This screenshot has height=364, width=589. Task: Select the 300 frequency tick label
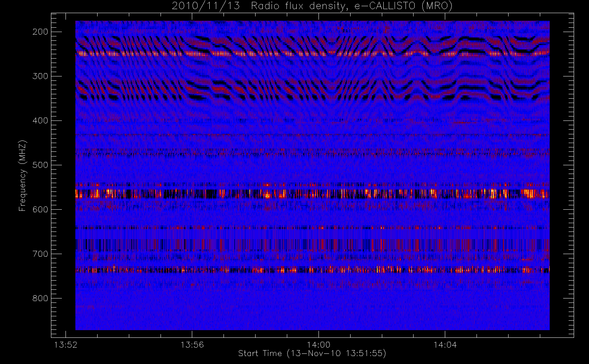tap(40, 76)
